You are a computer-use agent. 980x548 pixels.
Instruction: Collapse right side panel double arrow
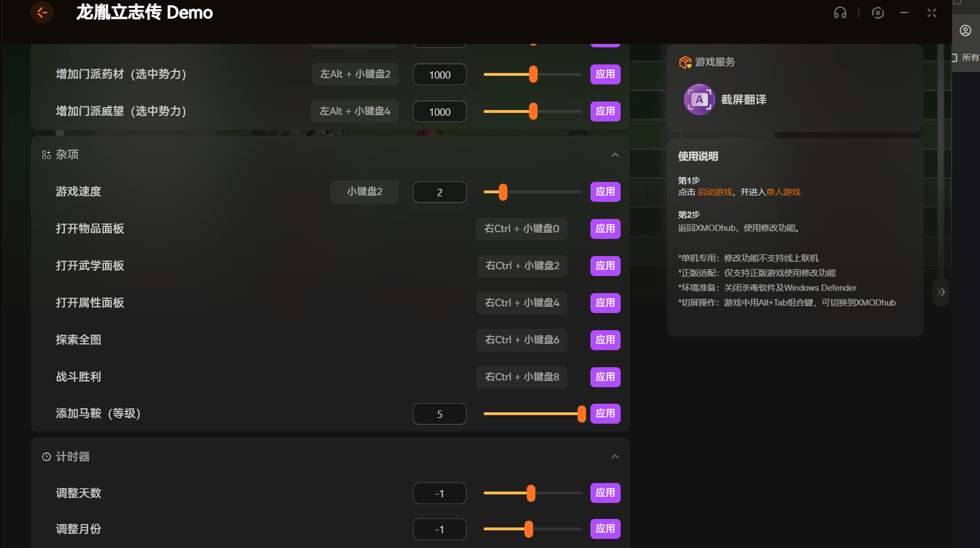point(941,292)
